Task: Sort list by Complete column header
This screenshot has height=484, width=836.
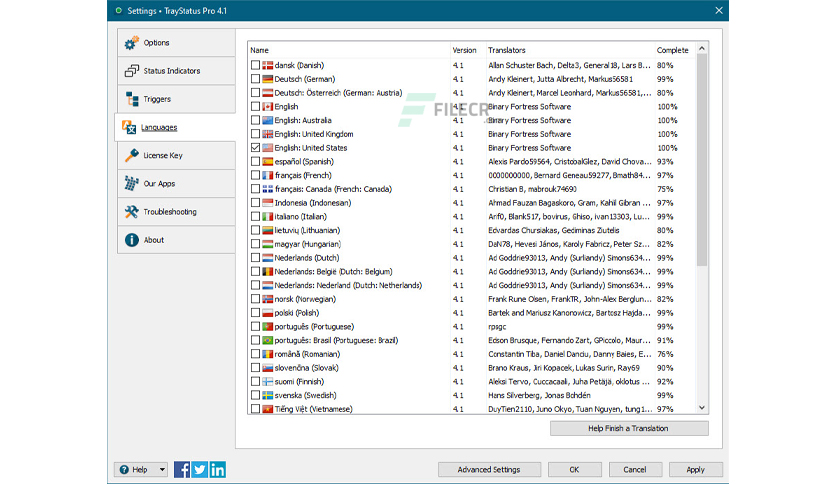Action: [x=674, y=50]
